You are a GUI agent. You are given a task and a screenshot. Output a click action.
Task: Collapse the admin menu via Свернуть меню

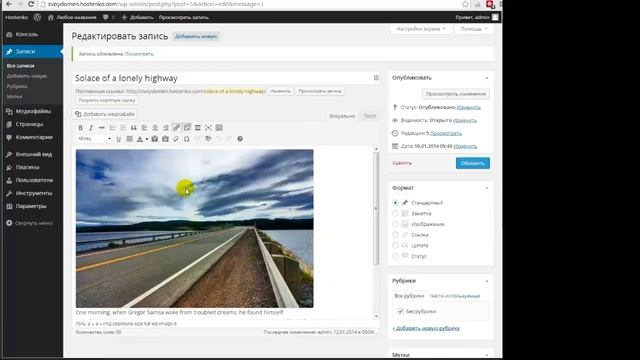(29, 223)
